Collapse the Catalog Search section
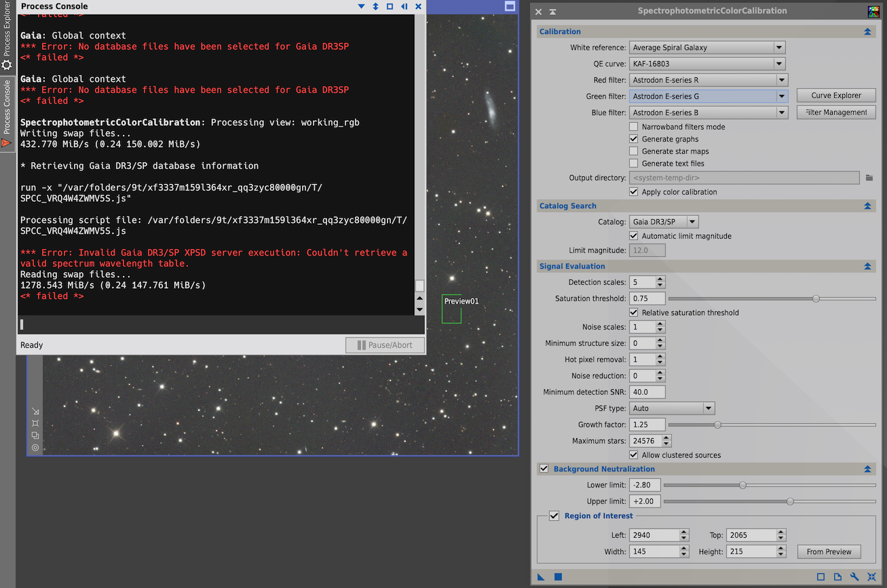Screen dimensions: 887x588 tap(867, 206)
